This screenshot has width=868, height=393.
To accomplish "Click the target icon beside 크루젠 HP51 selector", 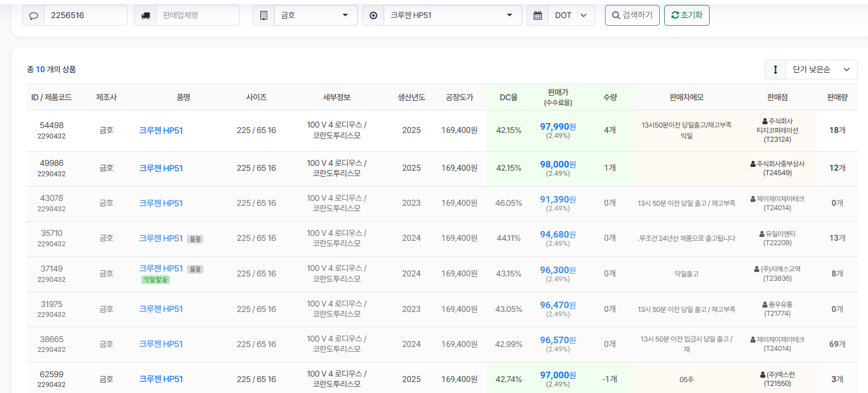I will 373,15.
